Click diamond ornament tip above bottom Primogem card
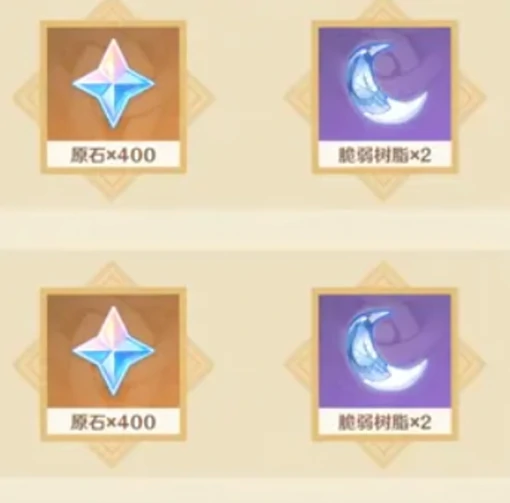The width and height of the screenshot is (510, 503). [112, 275]
